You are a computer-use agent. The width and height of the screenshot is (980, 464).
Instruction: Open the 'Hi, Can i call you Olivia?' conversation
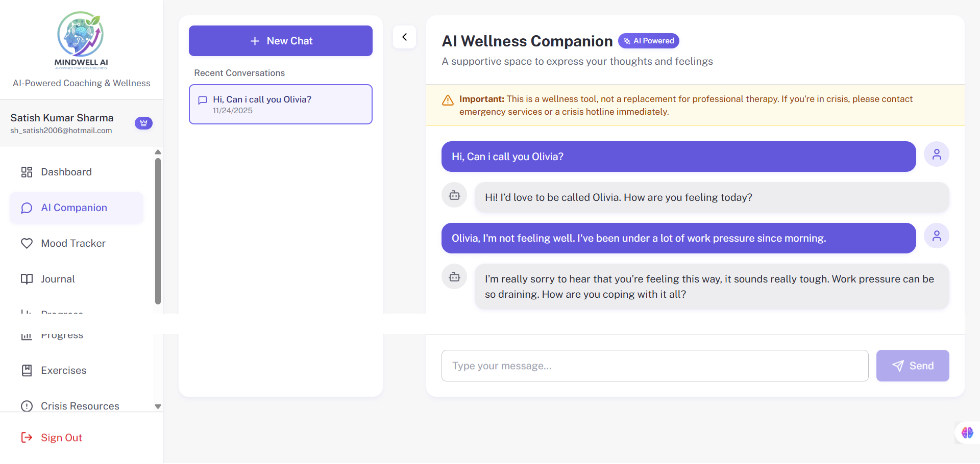point(280,104)
